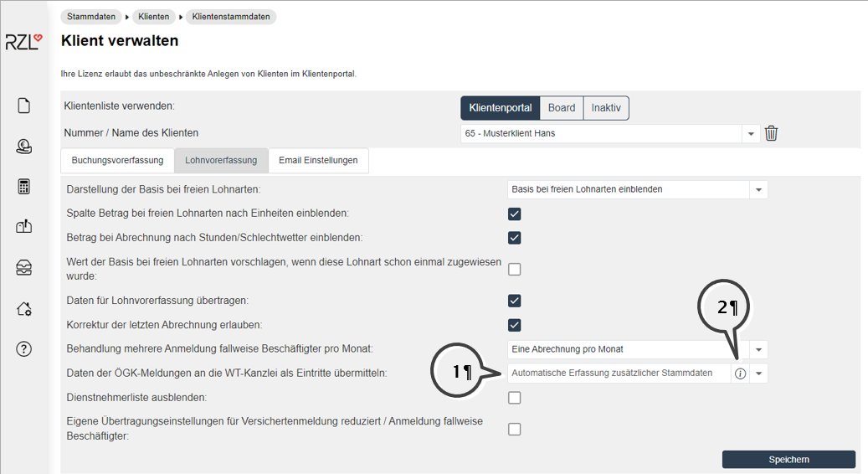Open the euro coin payroll icon
The width and height of the screenshot is (868, 474).
[x=24, y=147]
